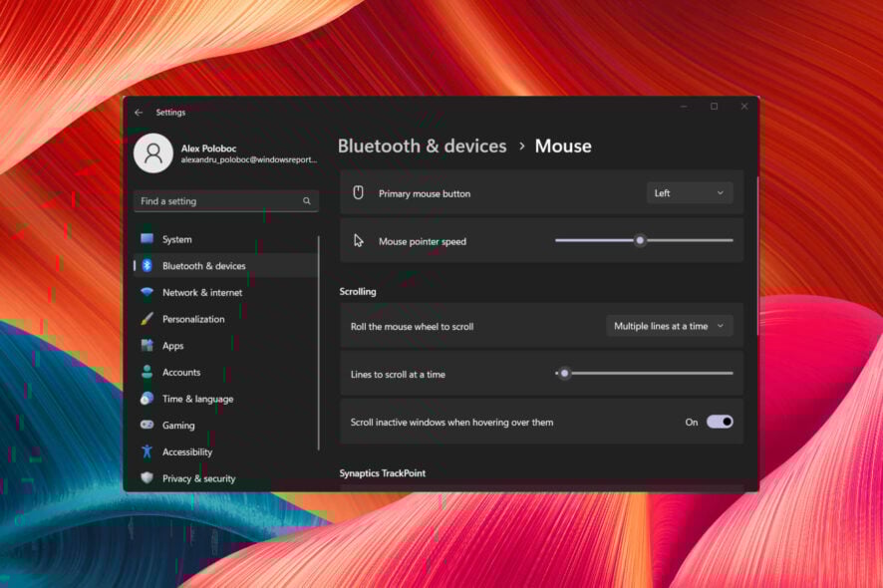Open Gaming settings category
Image resolution: width=883 pixels, height=588 pixels.
pos(225,425)
